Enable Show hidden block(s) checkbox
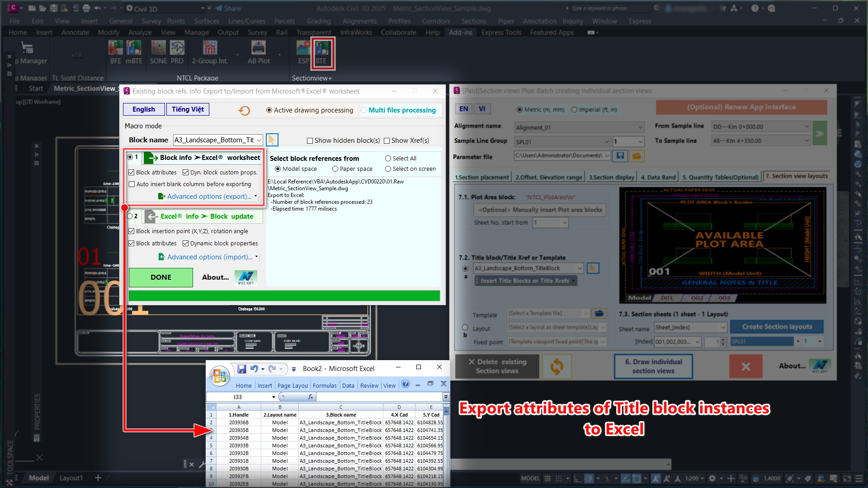Screen dimensions: 868x488 point(310,141)
